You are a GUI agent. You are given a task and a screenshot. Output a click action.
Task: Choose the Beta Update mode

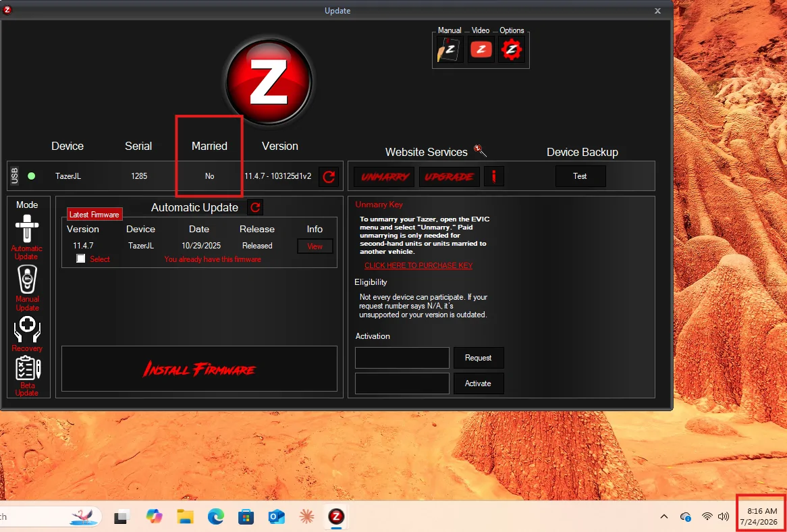coord(27,376)
